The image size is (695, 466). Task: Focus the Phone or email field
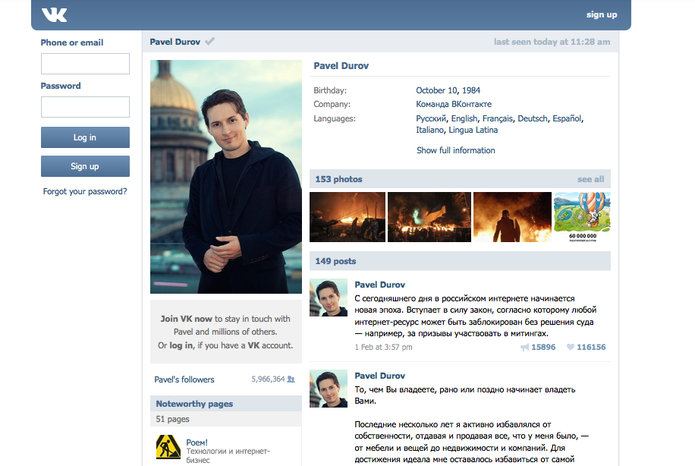point(85,64)
